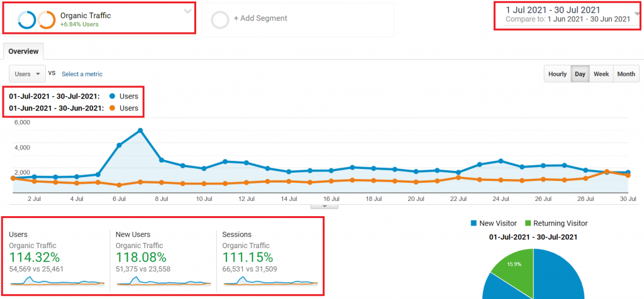
Task: Click the Organic Traffic orange donut icon
Action: click(47, 19)
